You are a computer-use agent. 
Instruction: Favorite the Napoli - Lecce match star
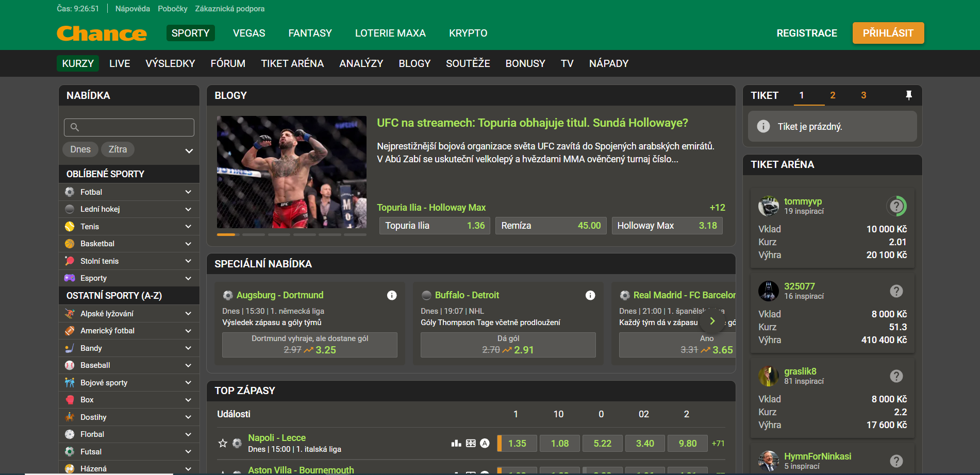coord(223,443)
